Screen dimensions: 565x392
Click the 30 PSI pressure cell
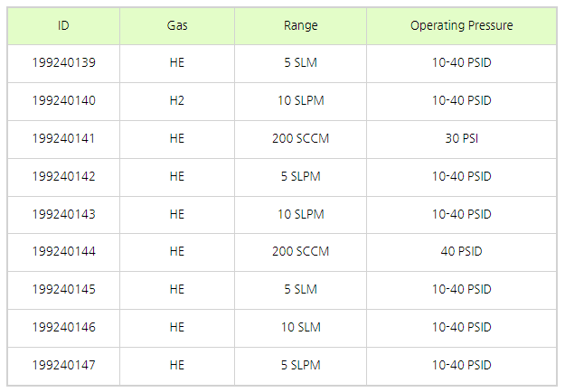pyautogui.click(x=461, y=139)
